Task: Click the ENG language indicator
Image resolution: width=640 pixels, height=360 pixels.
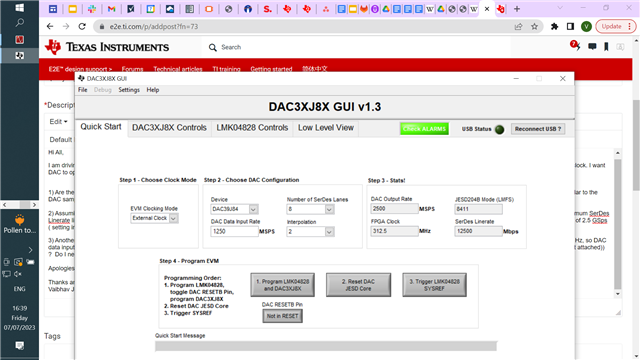Action: coord(19,289)
